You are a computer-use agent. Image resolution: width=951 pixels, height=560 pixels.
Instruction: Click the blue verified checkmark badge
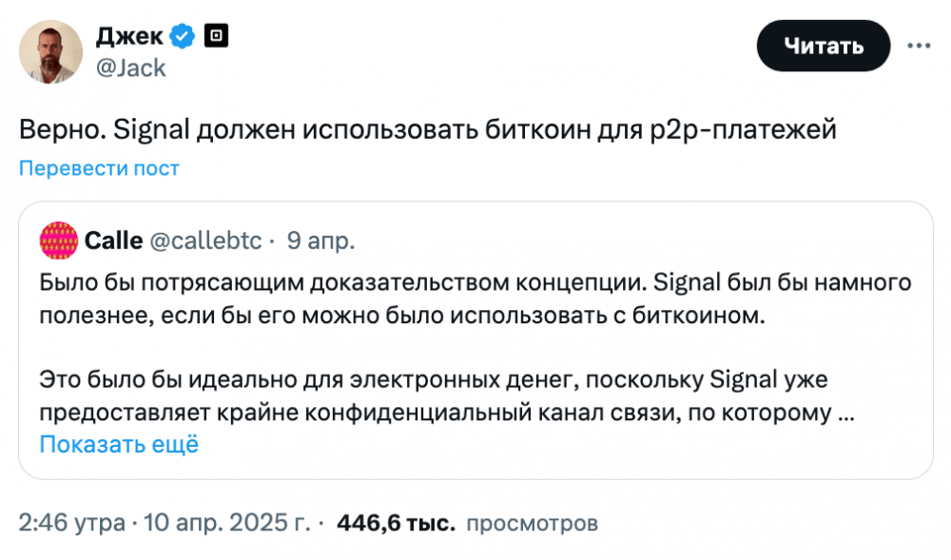182,36
